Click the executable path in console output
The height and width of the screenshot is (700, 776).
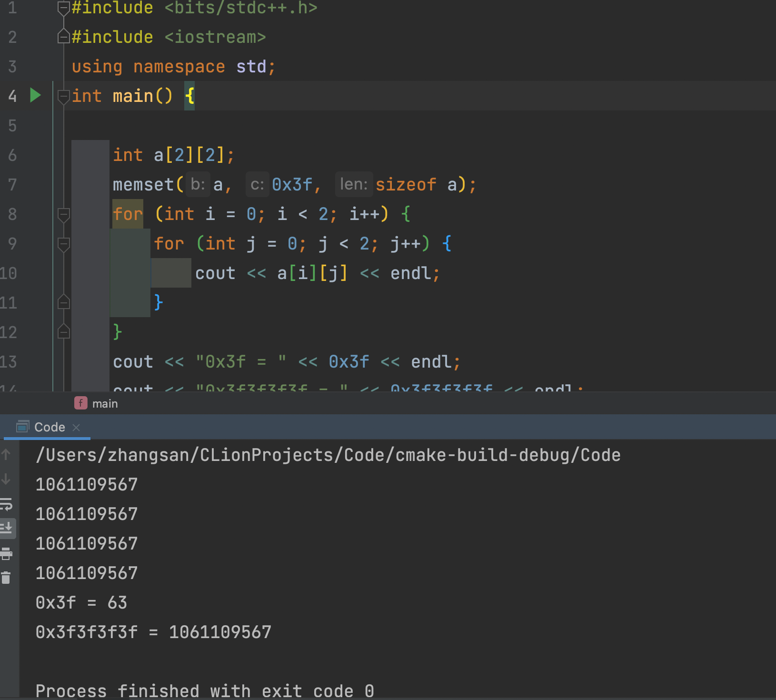click(328, 455)
